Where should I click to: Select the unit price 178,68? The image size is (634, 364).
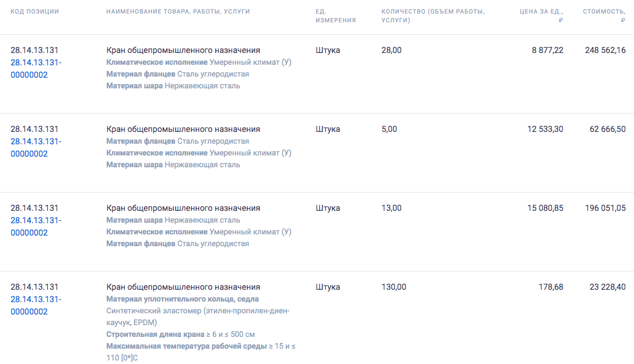551,287
